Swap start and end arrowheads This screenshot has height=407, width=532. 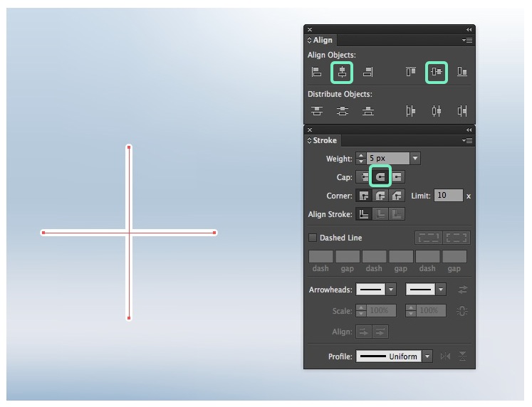[462, 290]
